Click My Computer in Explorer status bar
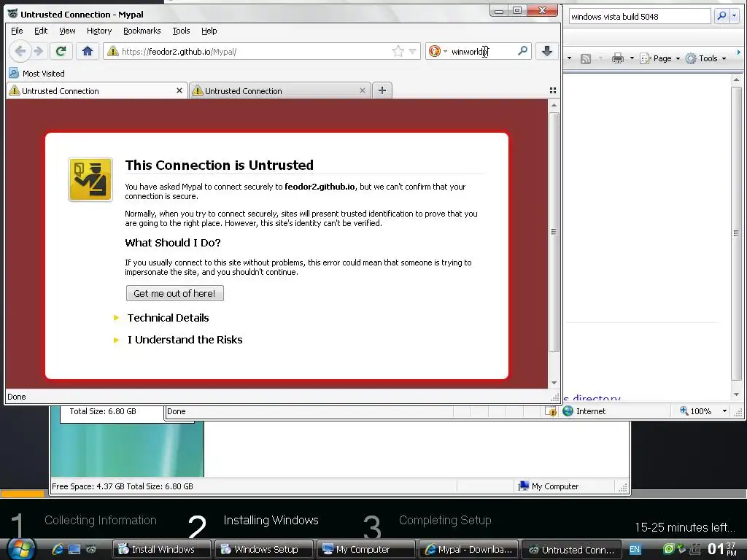Screen dimensions: 747x560 click(549, 486)
